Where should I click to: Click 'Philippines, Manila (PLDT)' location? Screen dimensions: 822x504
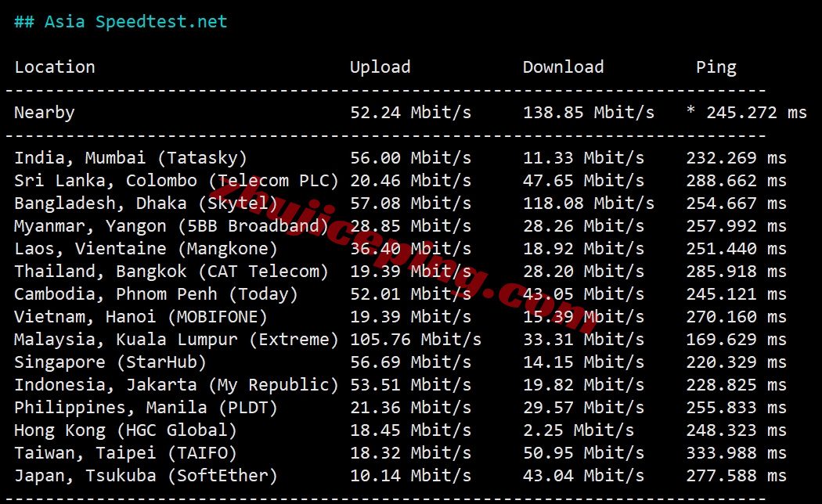pyautogui.click(x=146, y=408)
